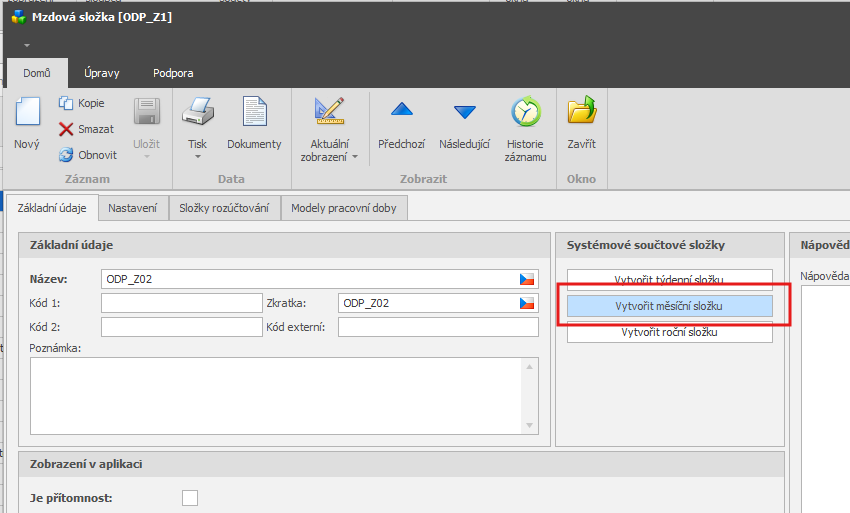Screen dimensions: 850x513
Task: Go to the Předchozí record (up arrow)
Action: point(402,109)
